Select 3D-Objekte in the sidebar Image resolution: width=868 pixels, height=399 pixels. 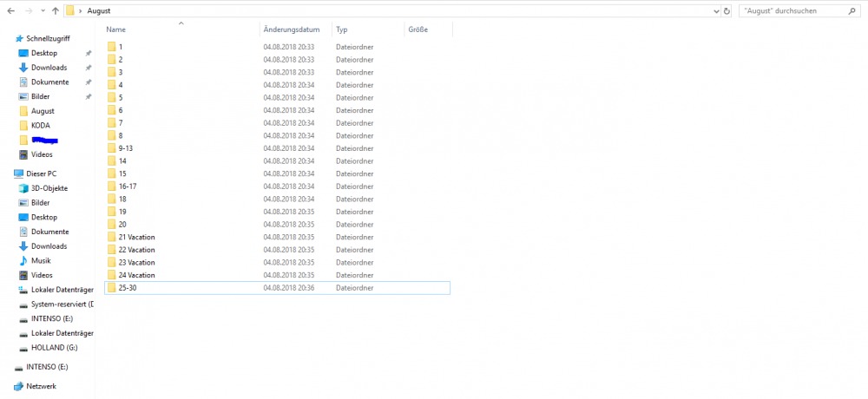click(49, 188)
